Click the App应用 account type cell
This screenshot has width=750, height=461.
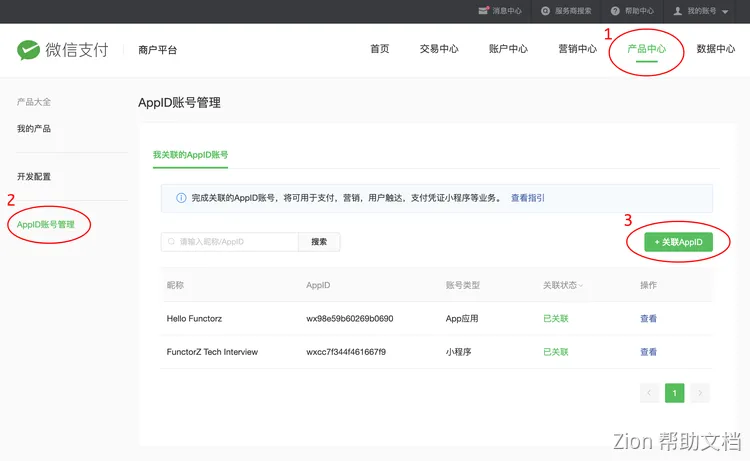coord(462,318)
